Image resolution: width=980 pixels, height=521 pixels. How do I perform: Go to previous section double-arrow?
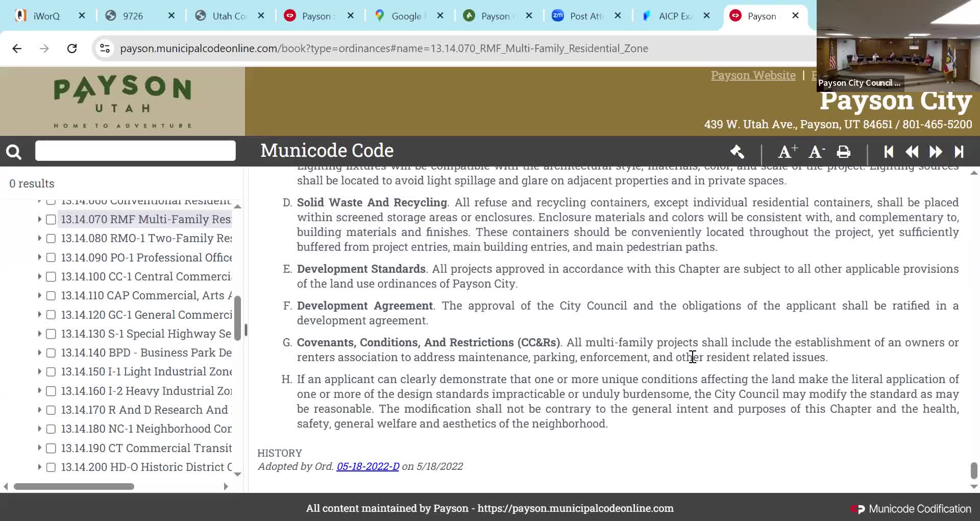[912, 152]
